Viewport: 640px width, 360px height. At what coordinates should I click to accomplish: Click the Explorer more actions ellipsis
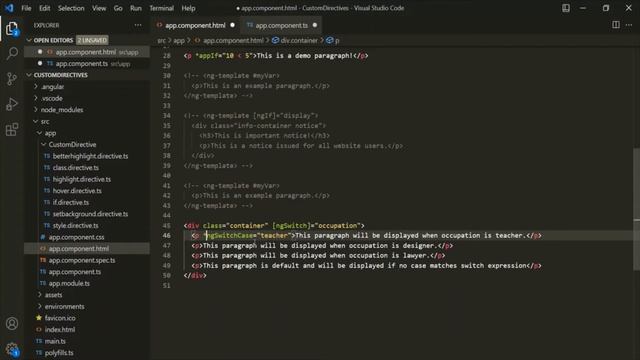click(138, 25)
